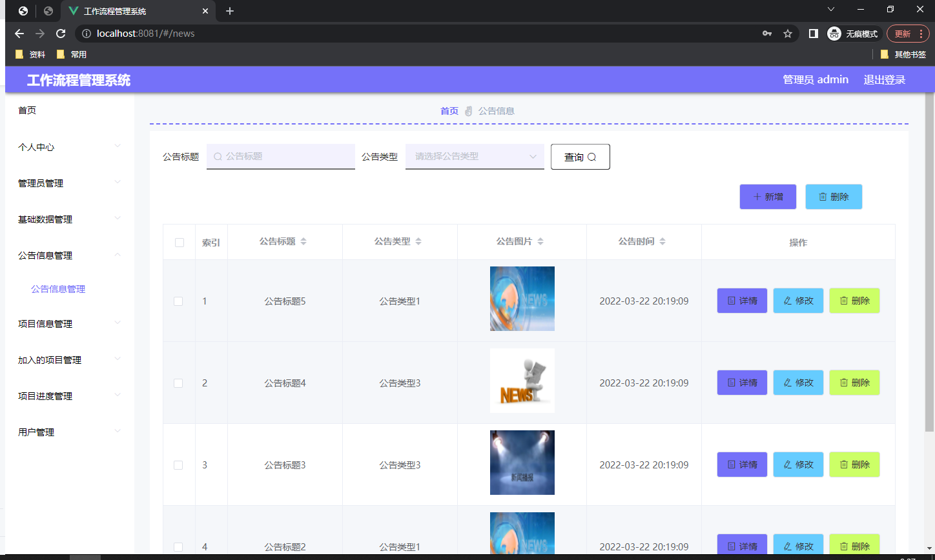Click 工作流程管理系统 header title
Viewport: 935px width, 560px height.
click(79, 80)
